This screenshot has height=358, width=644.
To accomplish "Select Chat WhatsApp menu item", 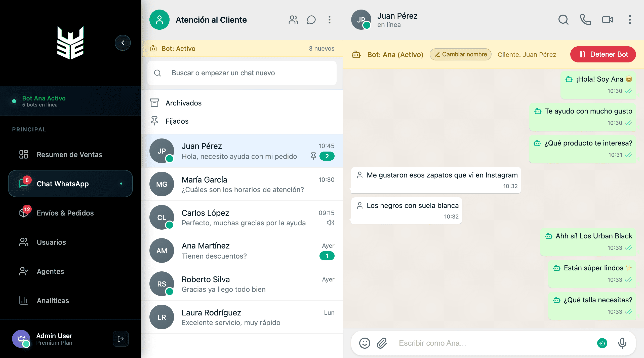I will [x=70, y=184].
